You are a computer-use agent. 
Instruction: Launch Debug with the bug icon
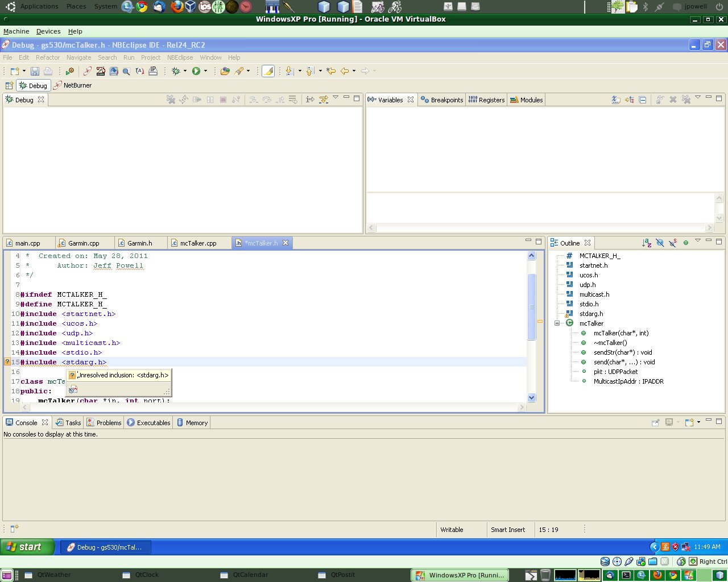point(176,71)
